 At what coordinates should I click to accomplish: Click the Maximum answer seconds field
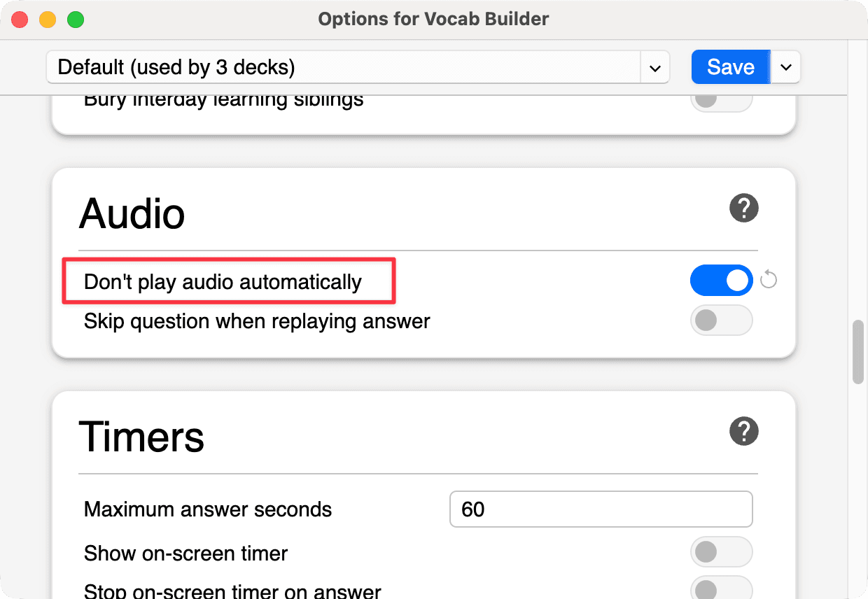click(601, 509)
